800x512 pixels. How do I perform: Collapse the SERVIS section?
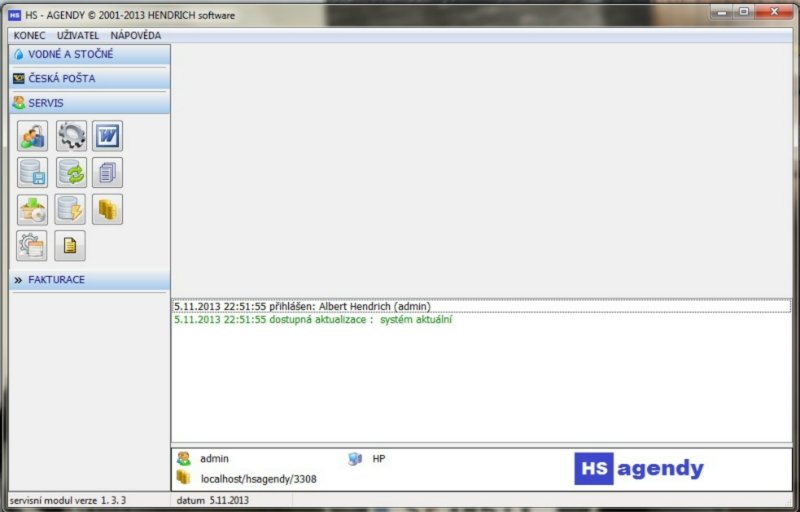click(x=90, y=103)
